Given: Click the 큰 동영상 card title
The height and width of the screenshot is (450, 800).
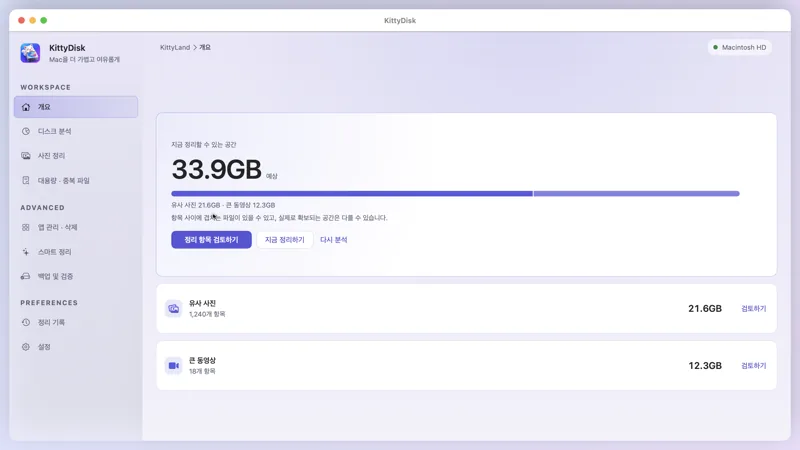Looking at the screenshot, I should (x=203, y=360).
